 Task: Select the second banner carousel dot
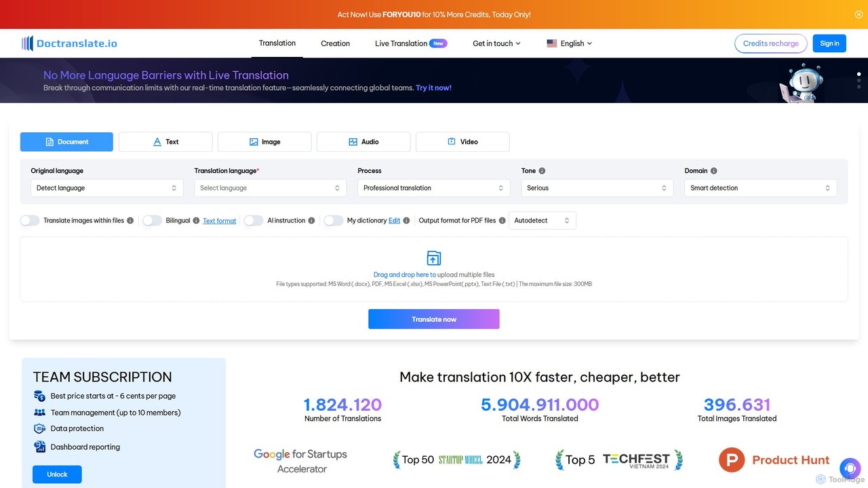859,81
